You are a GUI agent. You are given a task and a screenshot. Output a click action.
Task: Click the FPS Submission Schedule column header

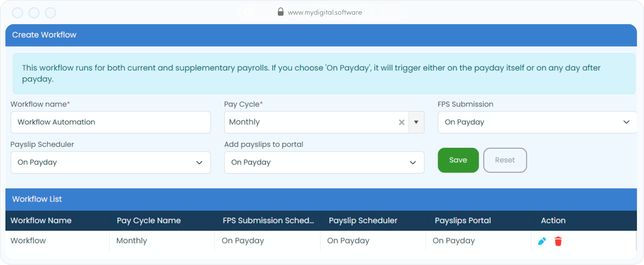click(268, 220)
